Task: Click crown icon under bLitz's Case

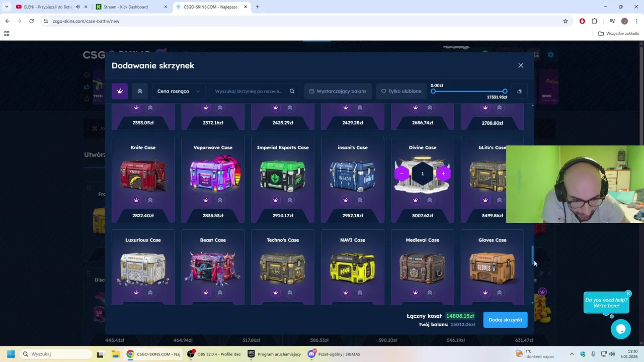Action: click(x=486, y=200)
